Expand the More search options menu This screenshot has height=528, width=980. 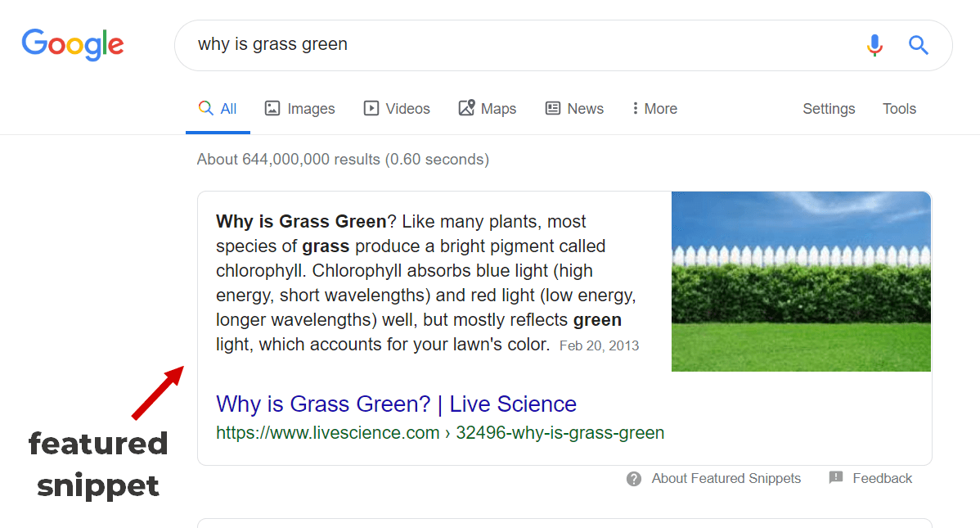[654, 109]
